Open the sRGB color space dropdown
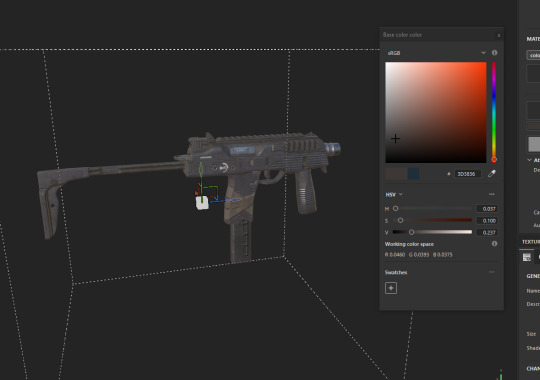 pyautogui.click(x=437, y=53)
